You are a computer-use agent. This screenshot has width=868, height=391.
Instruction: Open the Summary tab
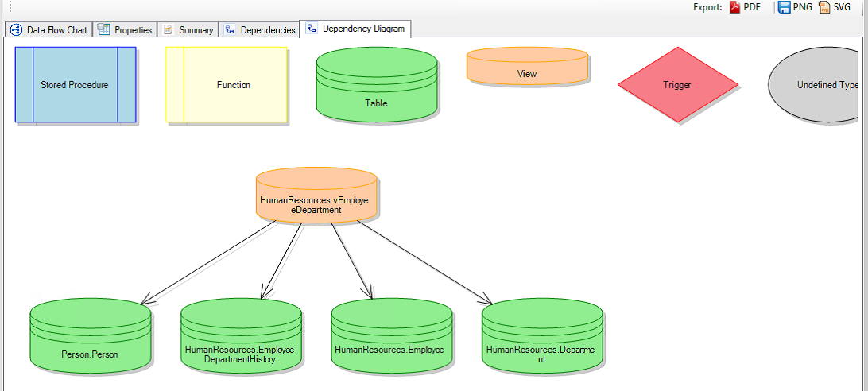pos(188,30)
